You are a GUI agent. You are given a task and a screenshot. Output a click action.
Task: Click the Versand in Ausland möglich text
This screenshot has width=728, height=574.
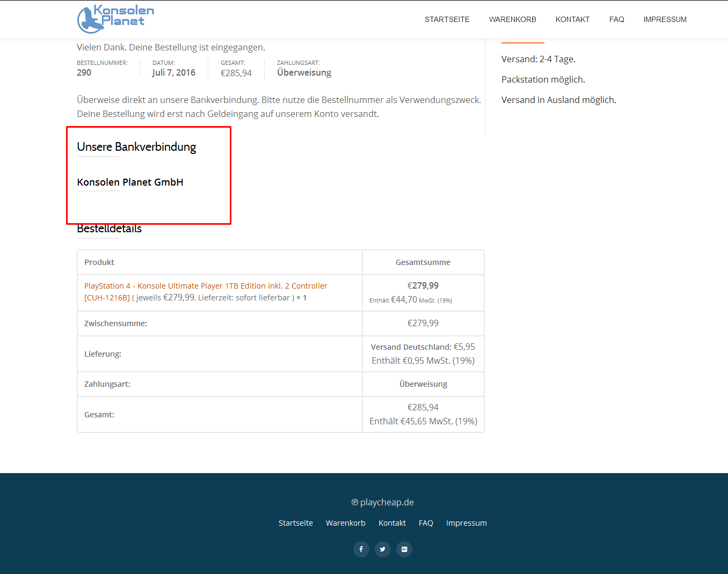pyautogui.click(x=559, y=100)
